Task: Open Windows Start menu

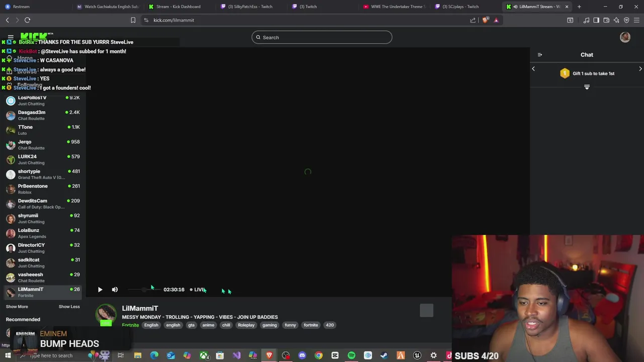Action: pos(8,355)
